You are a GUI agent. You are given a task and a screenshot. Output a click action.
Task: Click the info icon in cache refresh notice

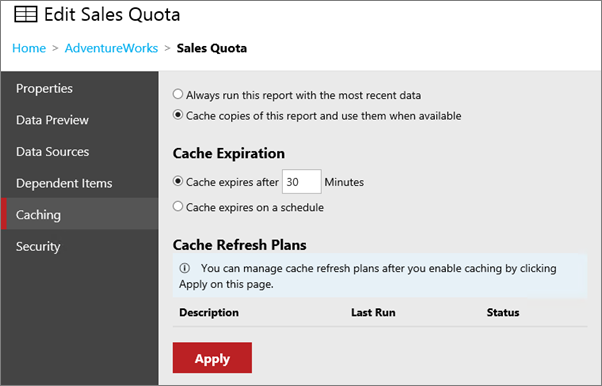[185, 268]
